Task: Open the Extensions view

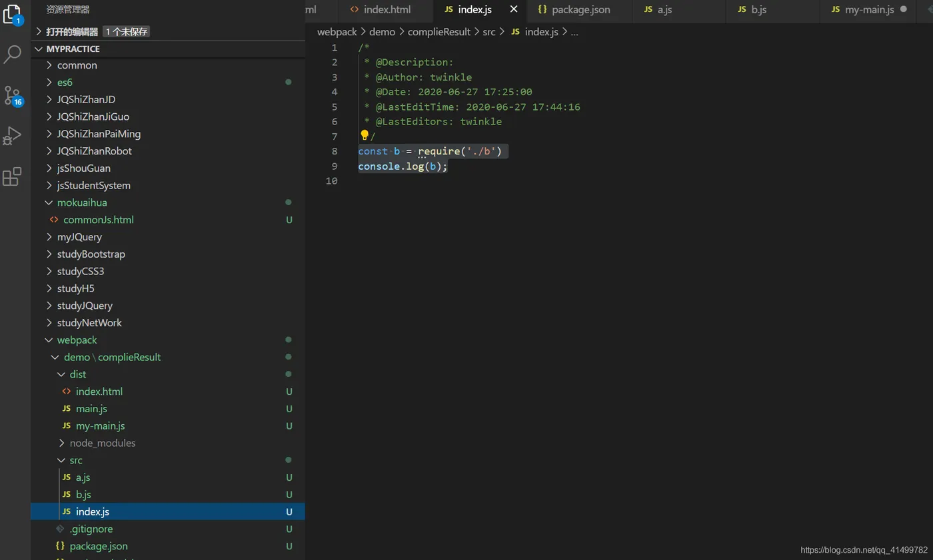Action: click(13, 176)
